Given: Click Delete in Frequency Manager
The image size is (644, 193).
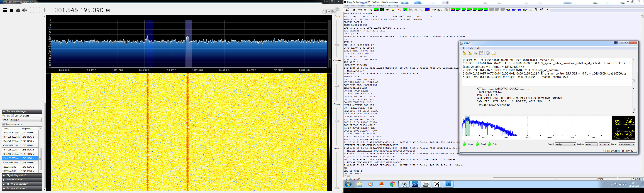Looking at the screenshot, I should 25,116.
